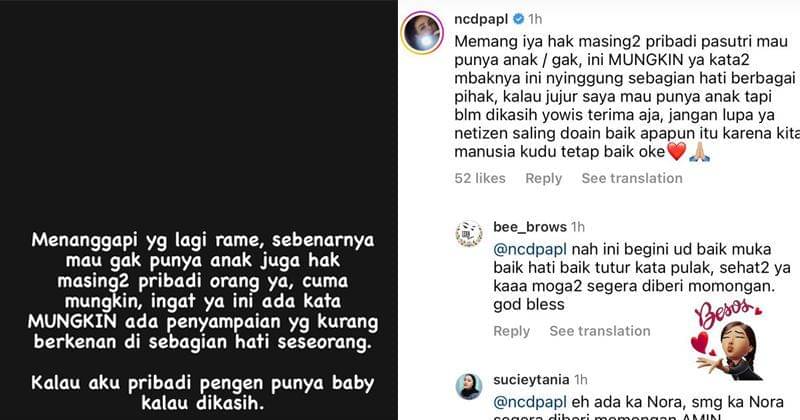
Task: Open ncdpapl profile picture
Action: [x=422, y=33]
